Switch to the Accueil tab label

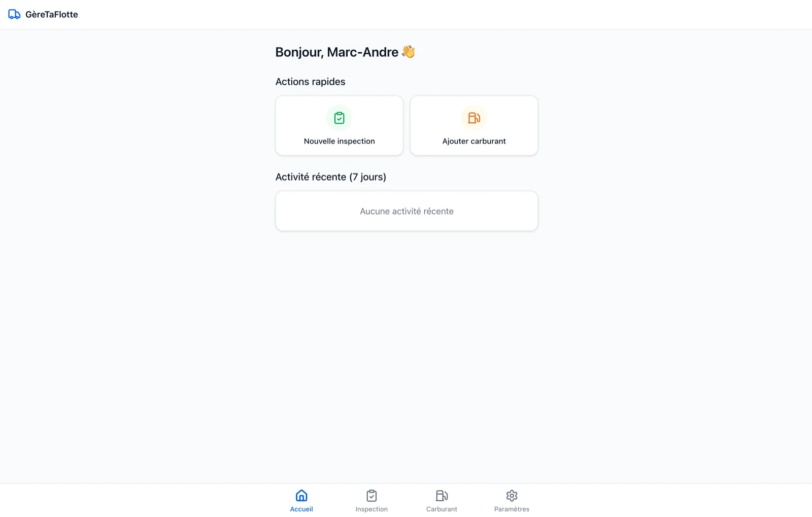[301, 509]
